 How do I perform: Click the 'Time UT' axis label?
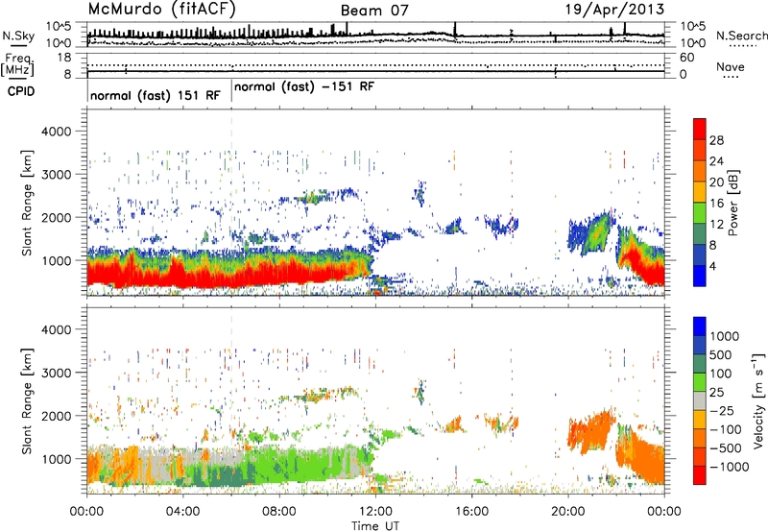(x=375, y=526)
